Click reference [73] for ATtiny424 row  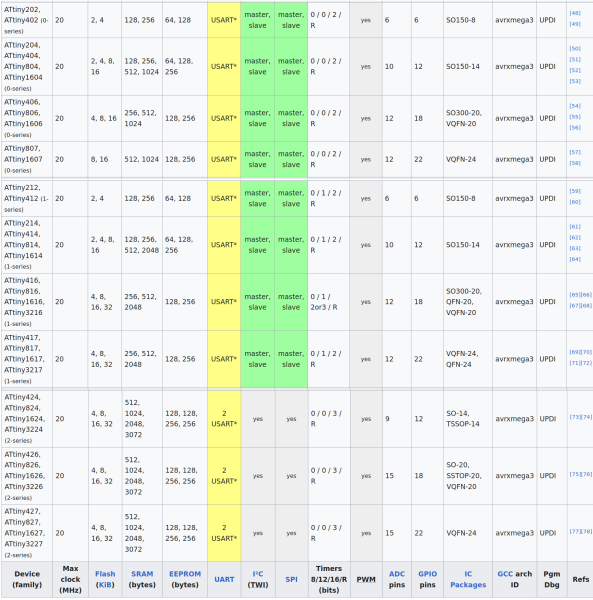click(x=575, y=417)
